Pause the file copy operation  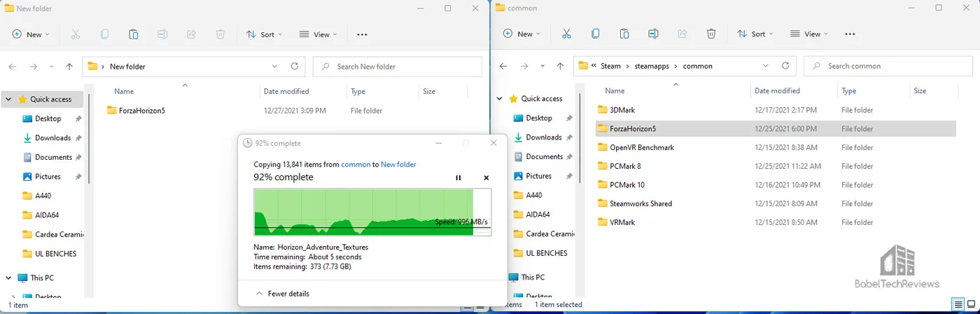[458, 178]
